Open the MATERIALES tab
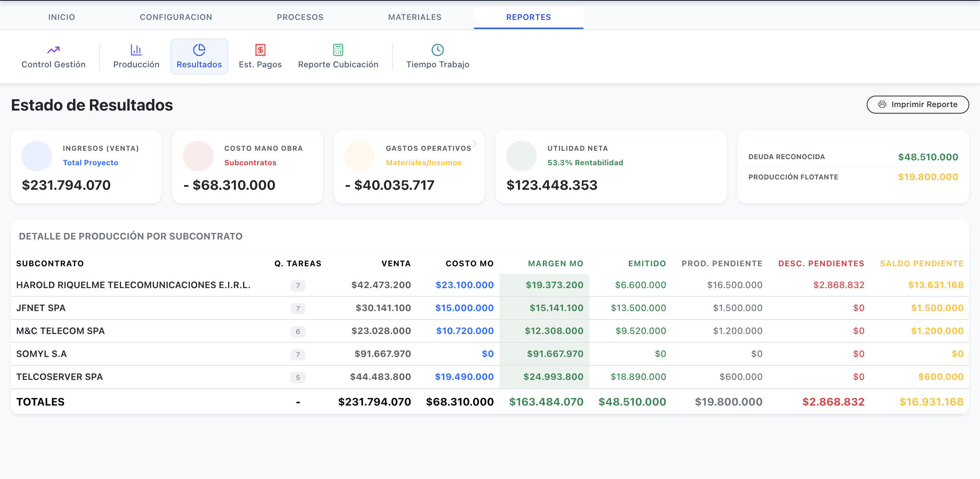The width and height of the screenshot is (980, 479). (415, 17)
